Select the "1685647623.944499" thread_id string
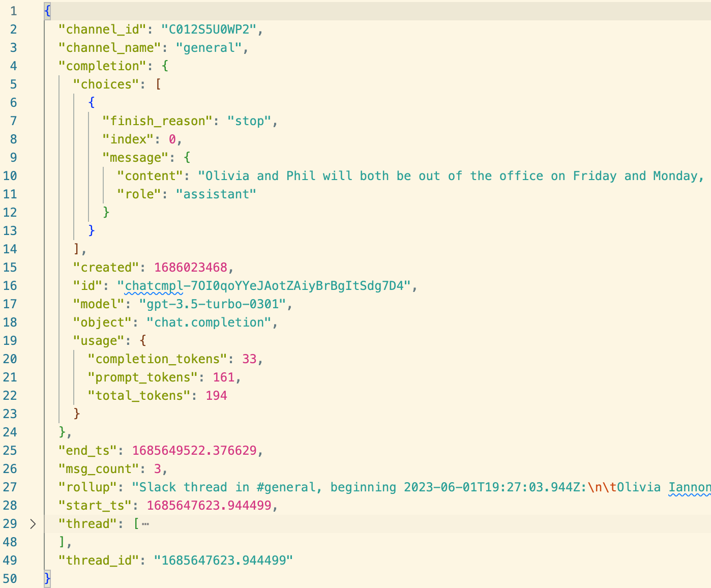This screenshot has width=711, height=588. pyautogui.click(x=224, y=561)
